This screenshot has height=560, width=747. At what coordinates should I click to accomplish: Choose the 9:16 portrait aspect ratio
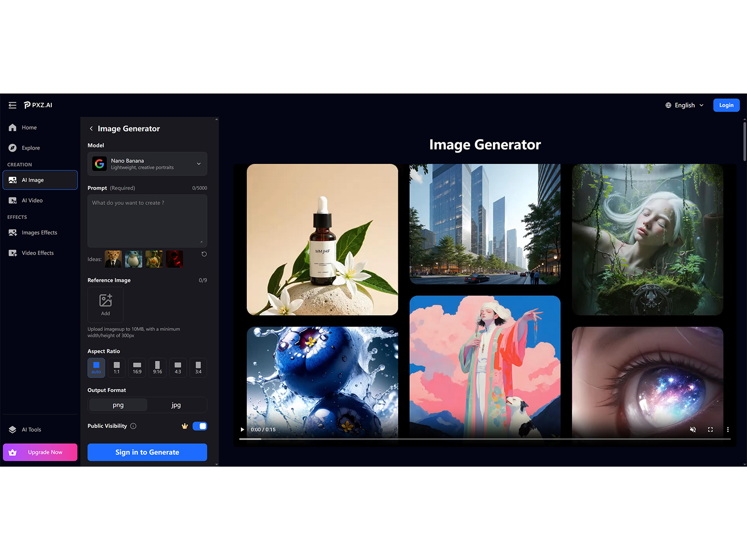157,368
